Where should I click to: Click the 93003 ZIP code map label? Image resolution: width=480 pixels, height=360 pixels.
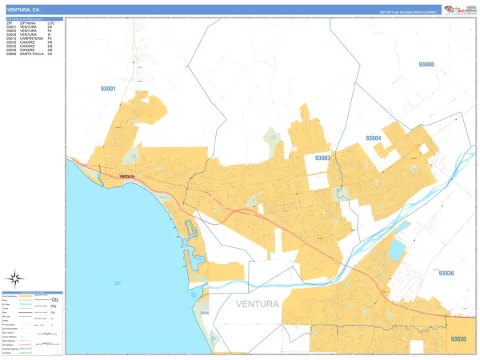(323, 158)
